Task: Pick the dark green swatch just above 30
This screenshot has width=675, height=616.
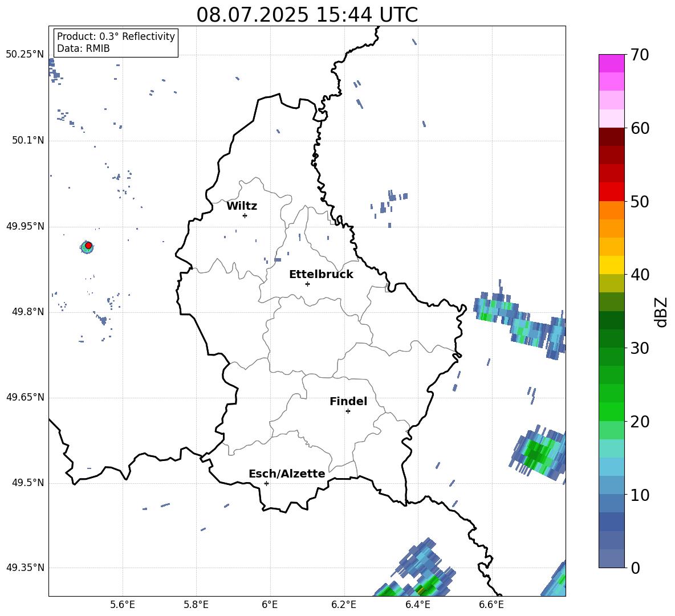Action: (x=611, y=338)
